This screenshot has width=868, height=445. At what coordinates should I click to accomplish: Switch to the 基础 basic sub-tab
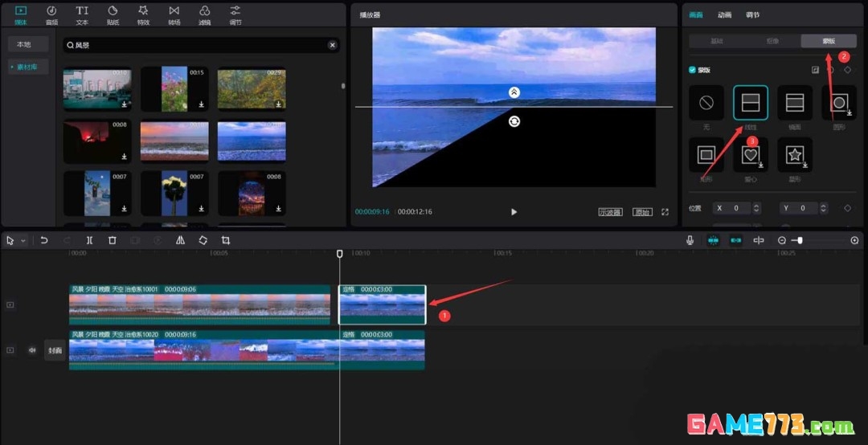(716, 41)
